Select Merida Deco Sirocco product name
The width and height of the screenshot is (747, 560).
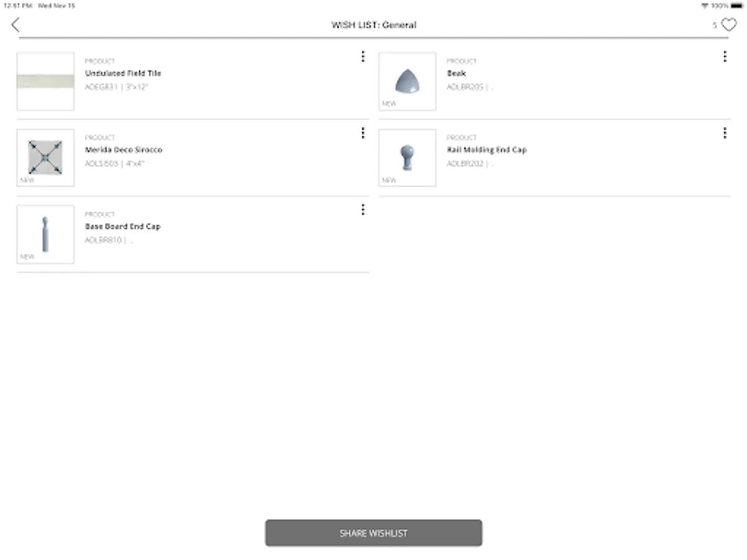124,149
